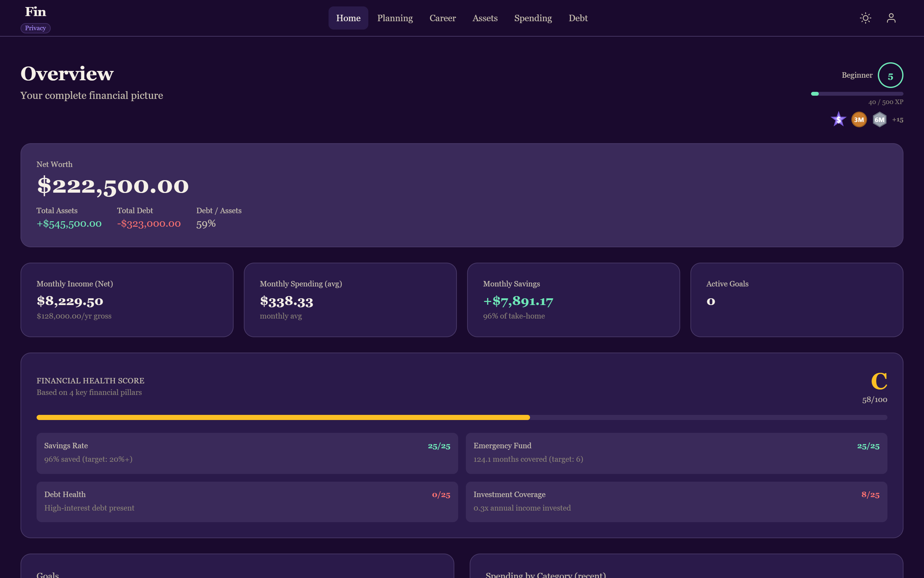The image size is (924, 578).
Task: Click the $128,000.00/yr gross text
Action: 74,316
